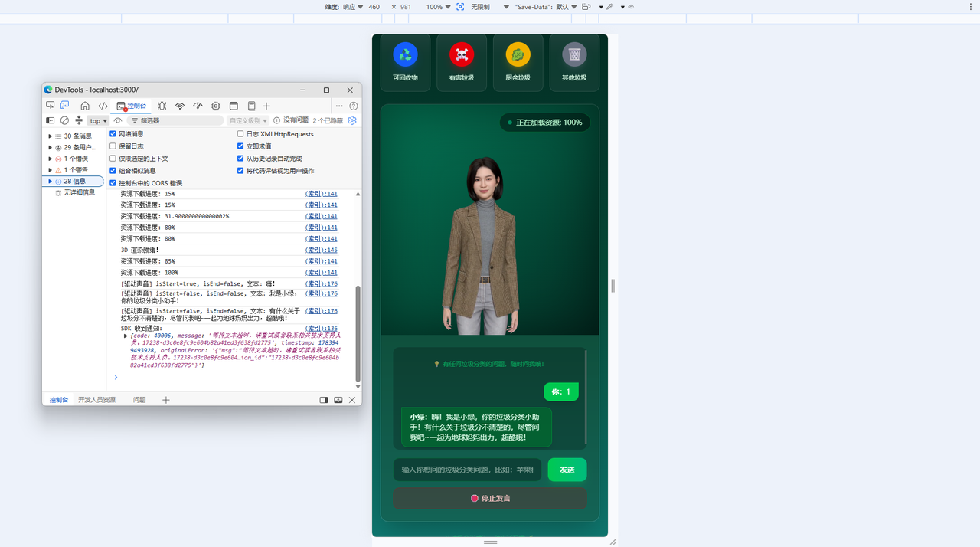Click the 筛选器 filter input
Image resolution: width=980 pixels, height=547 pixels.
(x=175, y=120)
